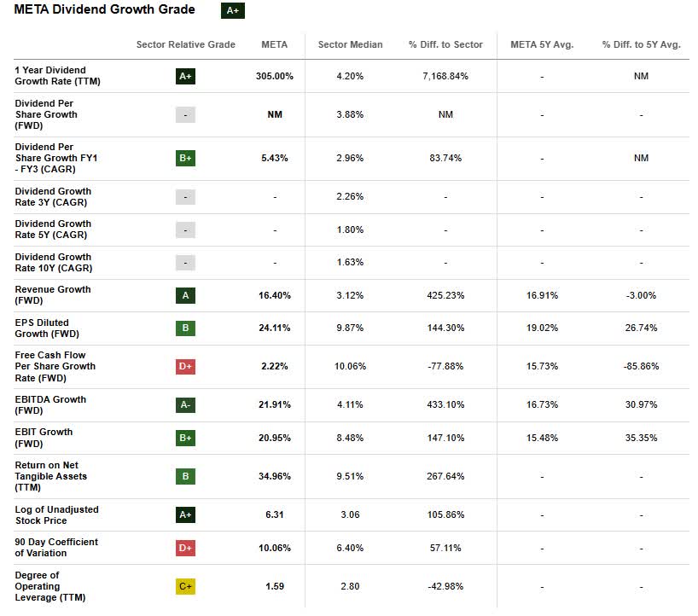Click the % Diff. to Sector column header
This screenshot has width=698, height=616.
[x=445, y=44]
